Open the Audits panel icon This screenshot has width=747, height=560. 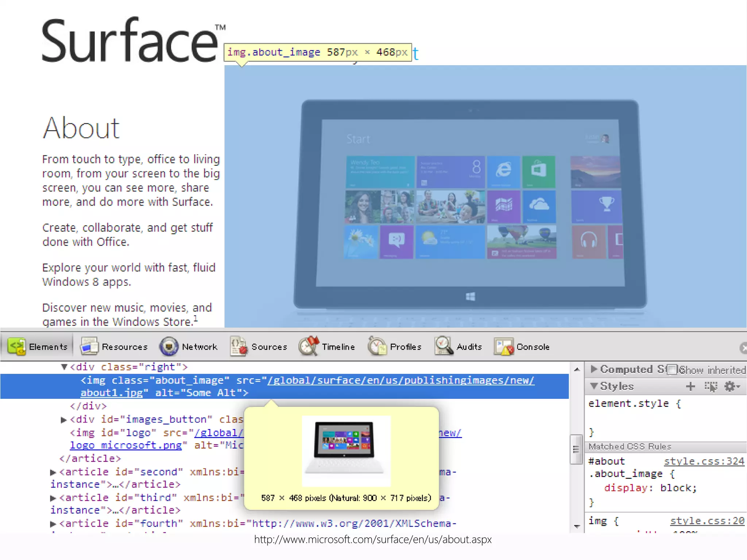(x=444, y=346)
